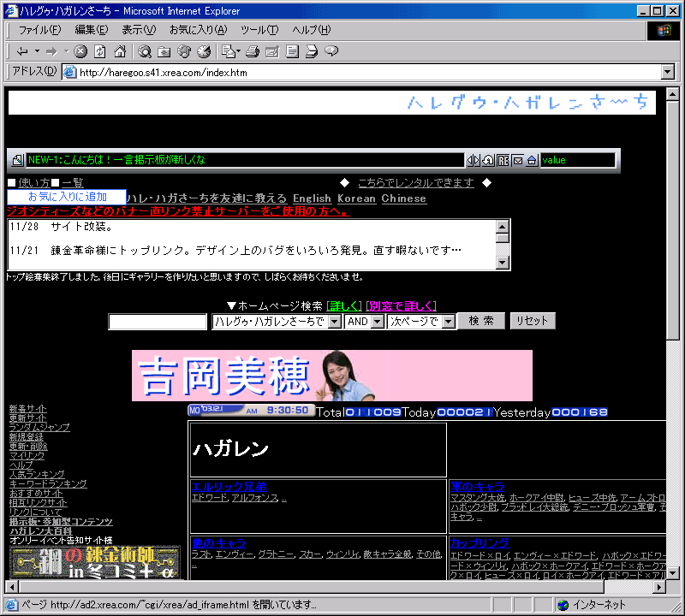The image size is (685, 616).
Task: Click the red ジオシティーズ banner warning link
Action: (x=178, y=211)
